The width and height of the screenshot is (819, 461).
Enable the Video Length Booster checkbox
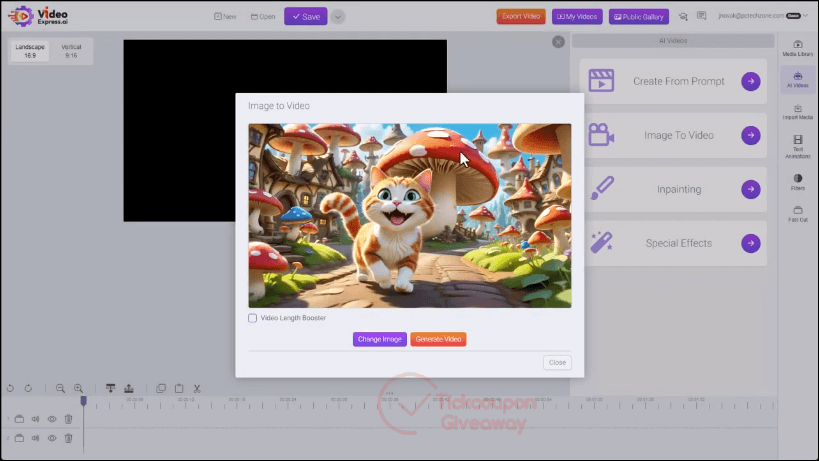(252, 318)
